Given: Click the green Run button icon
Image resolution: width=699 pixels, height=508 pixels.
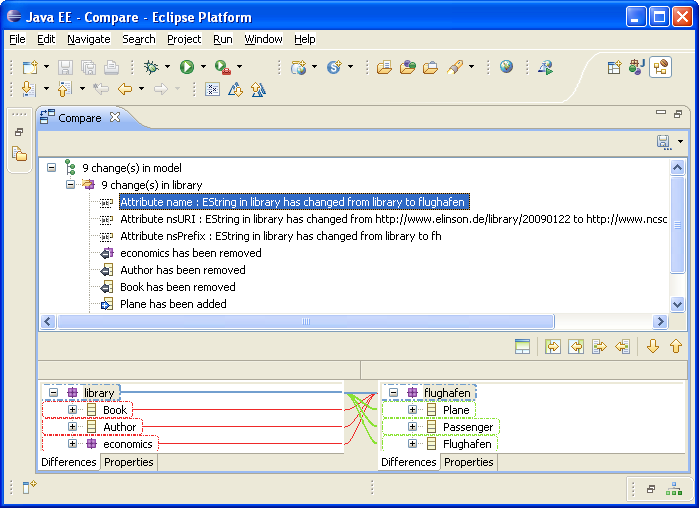Looking at the screenshot, I should (x=187, y=67).
